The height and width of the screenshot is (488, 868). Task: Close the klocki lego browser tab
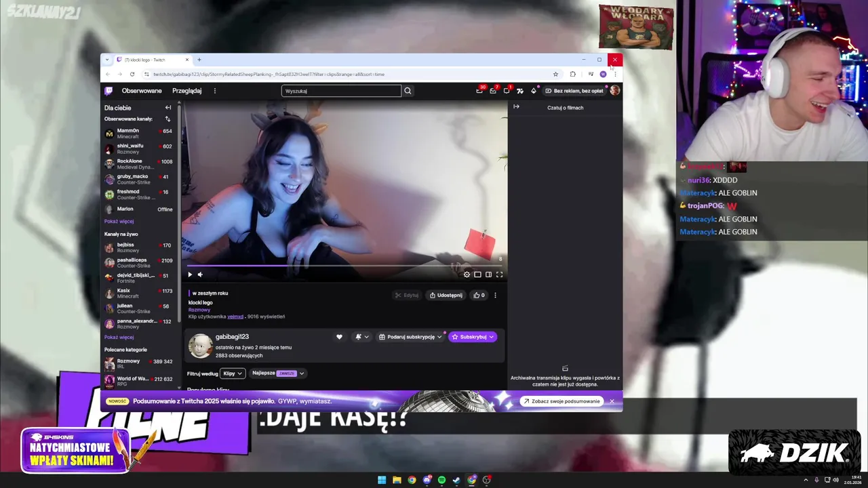point(187,60)
